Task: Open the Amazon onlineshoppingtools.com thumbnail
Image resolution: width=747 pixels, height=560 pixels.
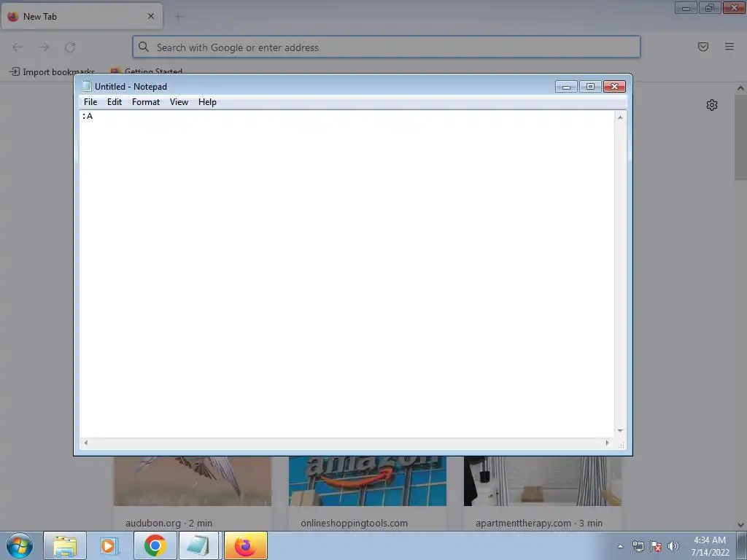Action: [368, 481]
